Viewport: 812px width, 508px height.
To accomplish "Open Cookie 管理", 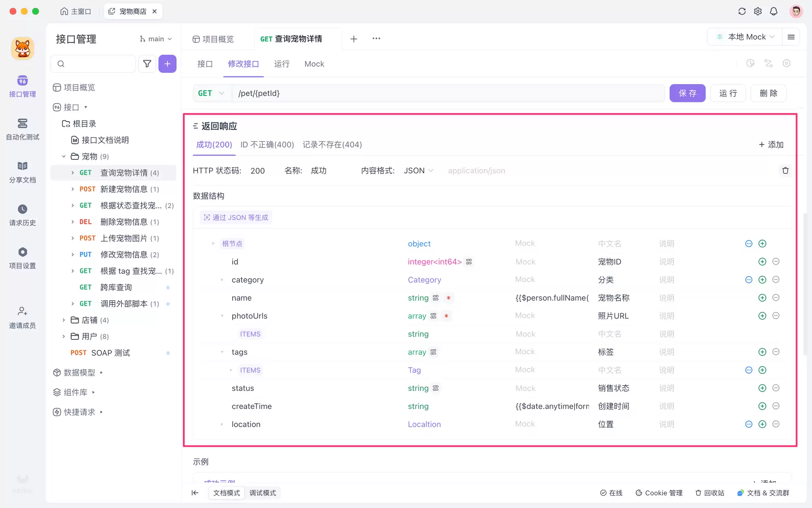I will click(x=659, y=493).
